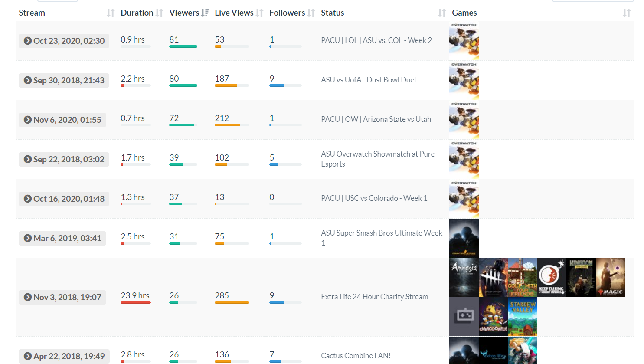Click Overwatch thumbnail in Dust Bowl Duel row
644x364 pixels.
pos(464,80)
